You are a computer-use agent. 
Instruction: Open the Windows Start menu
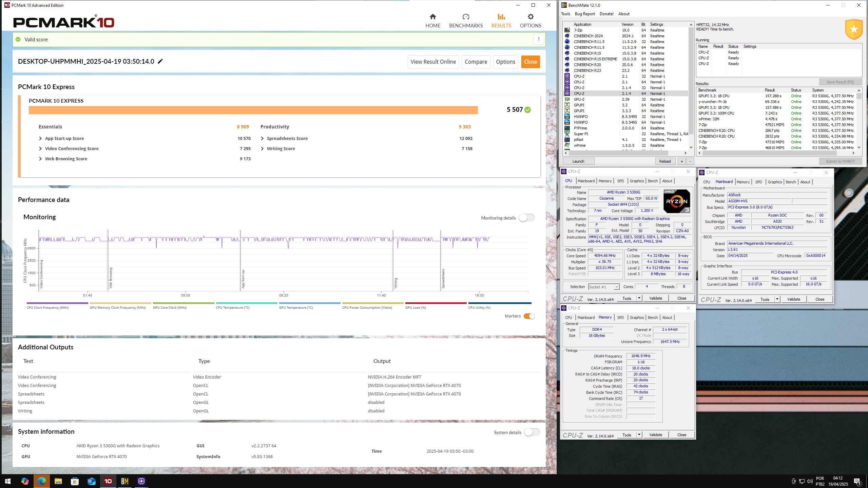(x=8, y=481)
